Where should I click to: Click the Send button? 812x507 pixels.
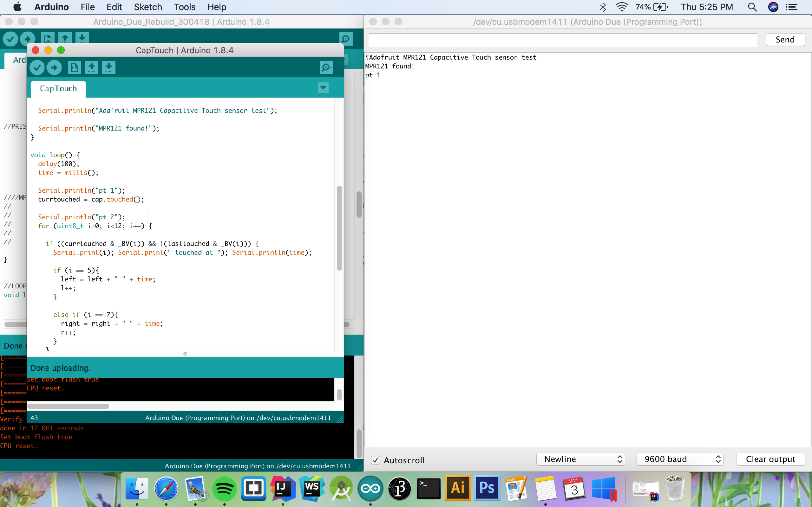pyautogui.click(x=785, y=40)
